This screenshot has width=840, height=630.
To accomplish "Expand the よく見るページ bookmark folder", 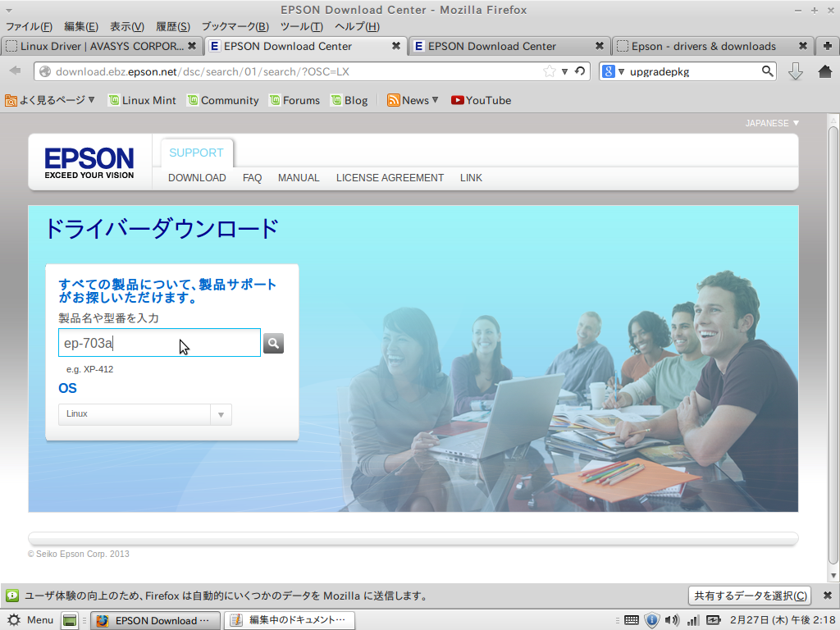I will [x=50, y=100].
